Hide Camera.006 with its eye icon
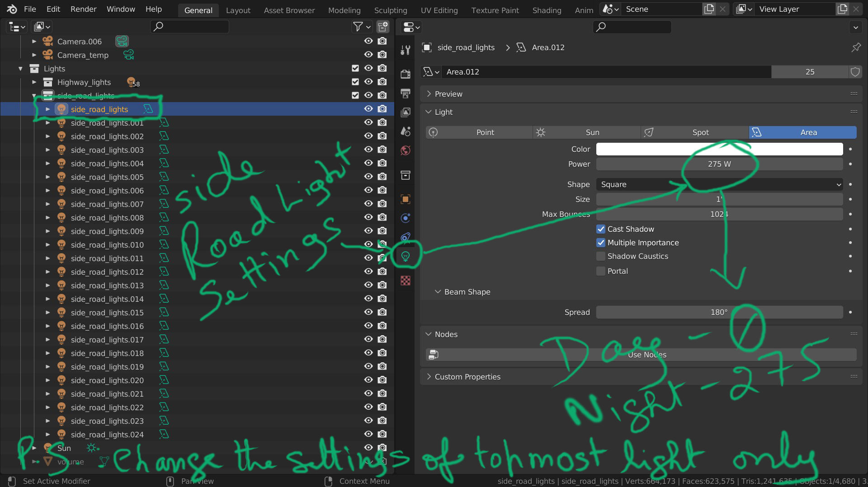868x487 pixels. pyautogui.click(x=368, y=41)
